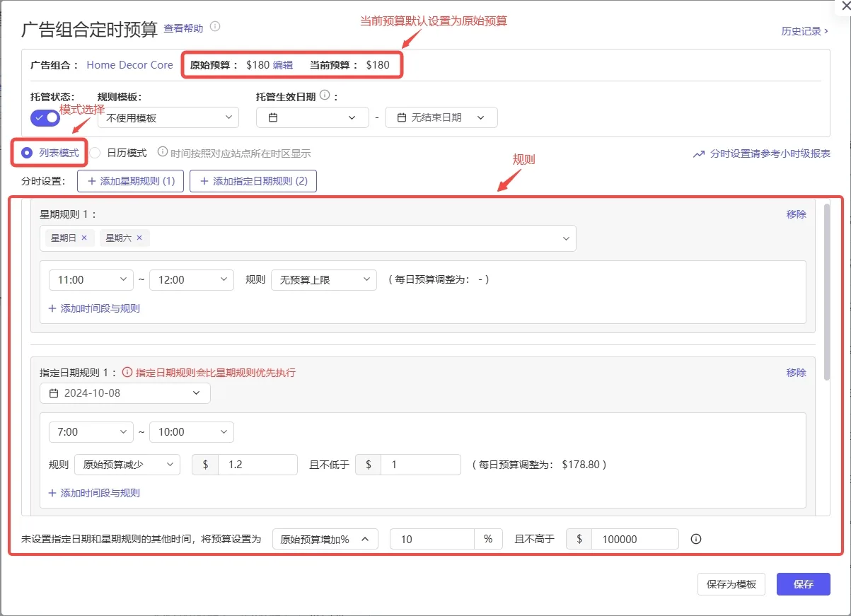This screenshot has width=851, height=616.
Task: Open the 原始预算减少 rule dropdown
Action: [x=127, y=465]
